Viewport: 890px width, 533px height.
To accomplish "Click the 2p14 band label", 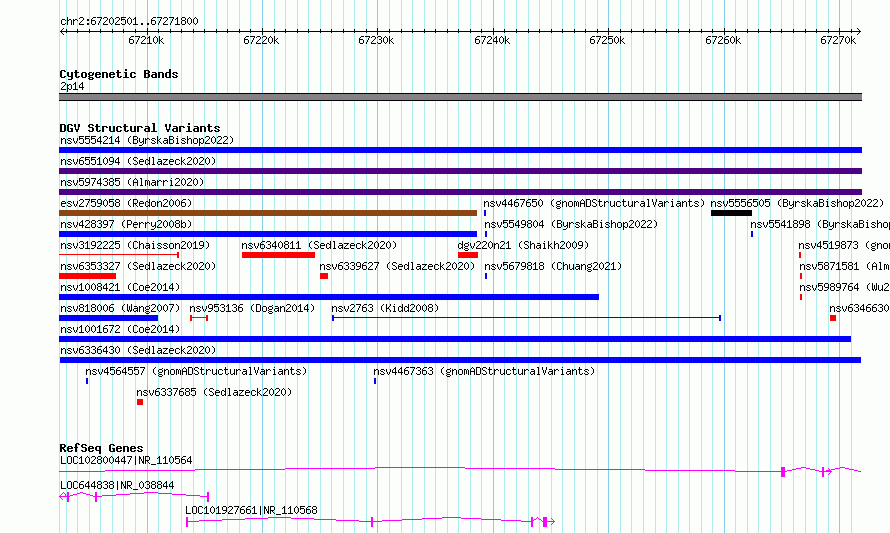I will (72, 87).
